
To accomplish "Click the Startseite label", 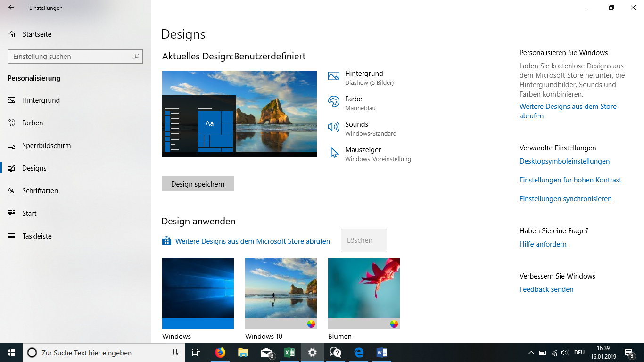I will [37, 34].
